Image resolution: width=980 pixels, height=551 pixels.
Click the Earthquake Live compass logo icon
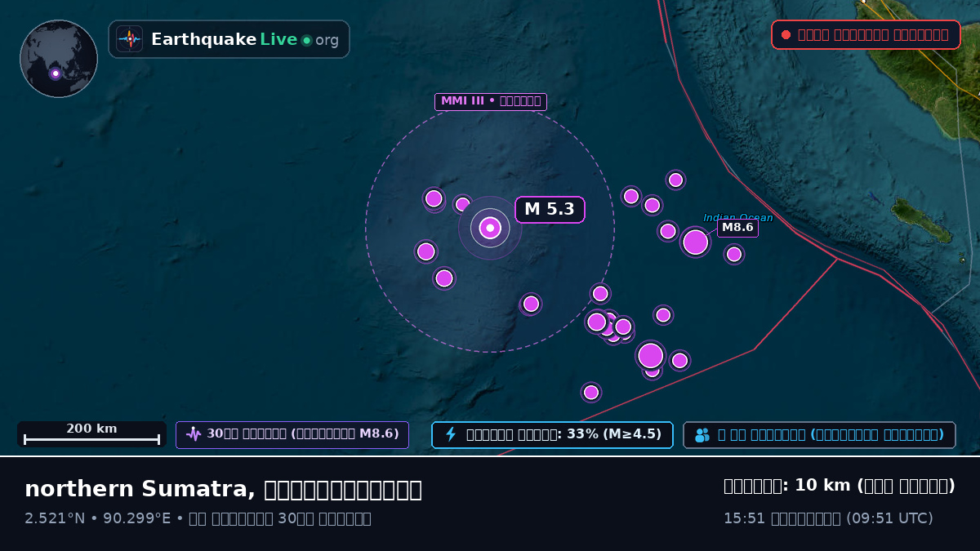coord(129,39)
